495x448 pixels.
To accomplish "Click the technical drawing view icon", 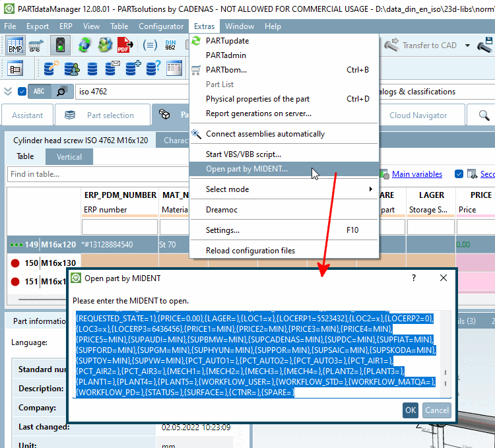I will (15, 69).
